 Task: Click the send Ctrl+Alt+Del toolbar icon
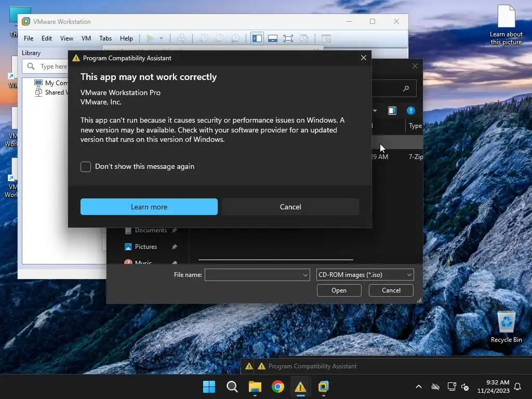[x=181, y=38]
